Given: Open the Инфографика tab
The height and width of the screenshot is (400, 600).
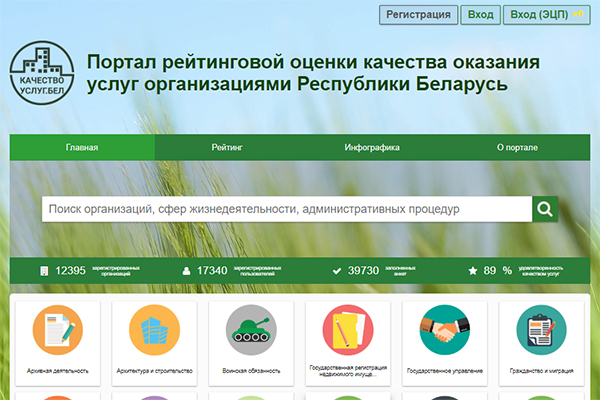Looking at the screenshot, I should tap(372, 147).
